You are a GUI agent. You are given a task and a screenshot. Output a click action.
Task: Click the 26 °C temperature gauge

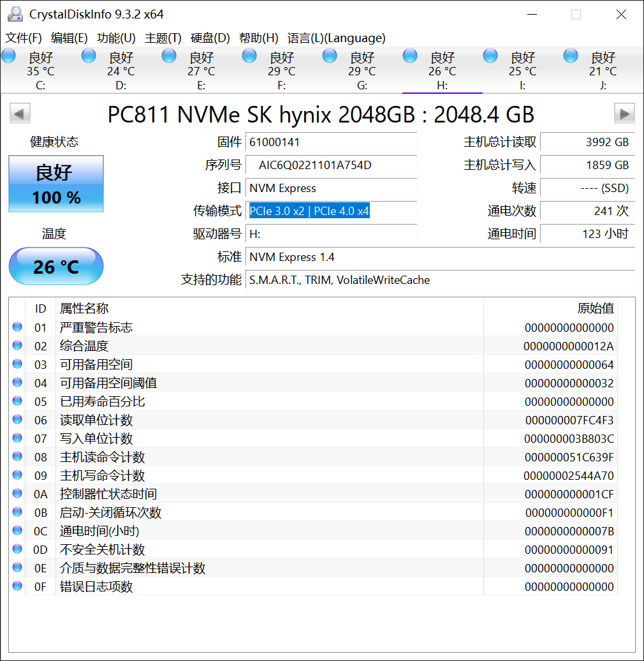click(x=55, y=266)
